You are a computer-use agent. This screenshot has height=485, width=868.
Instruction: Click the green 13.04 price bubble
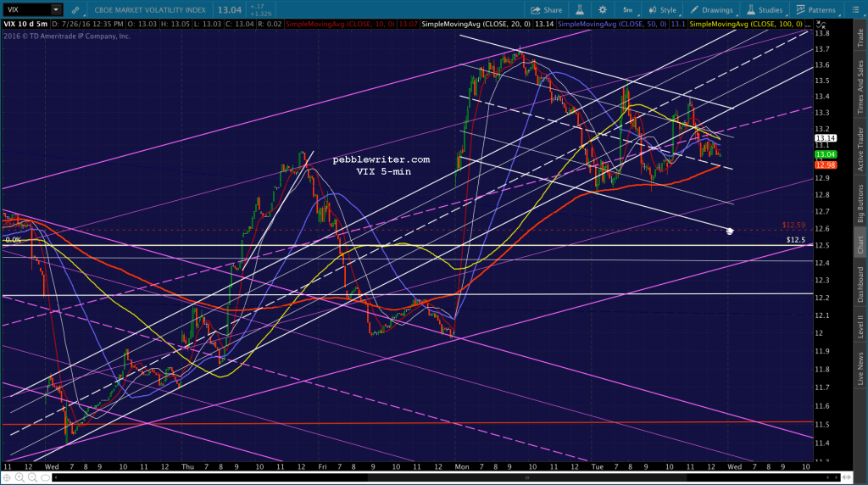tap(825, 154)
